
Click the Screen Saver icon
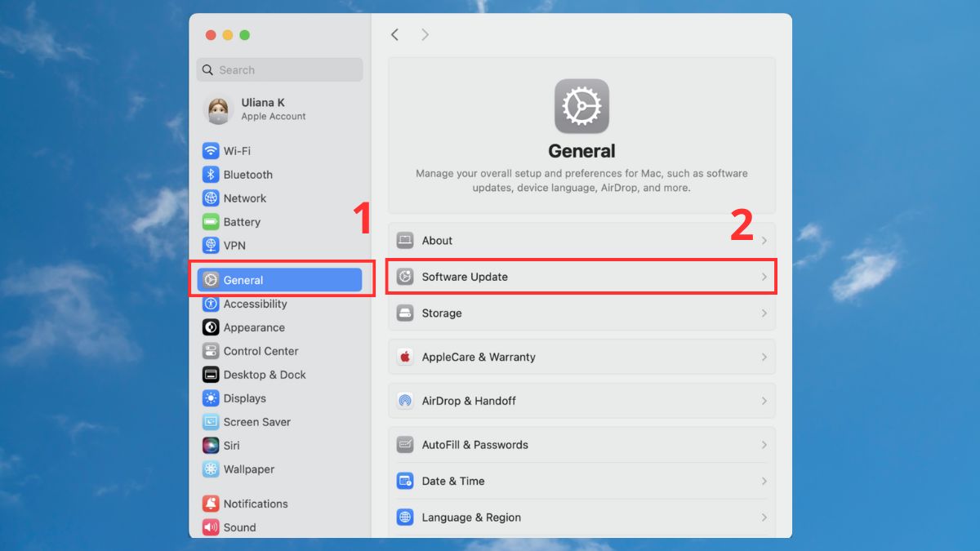click(x=211, y=422)
